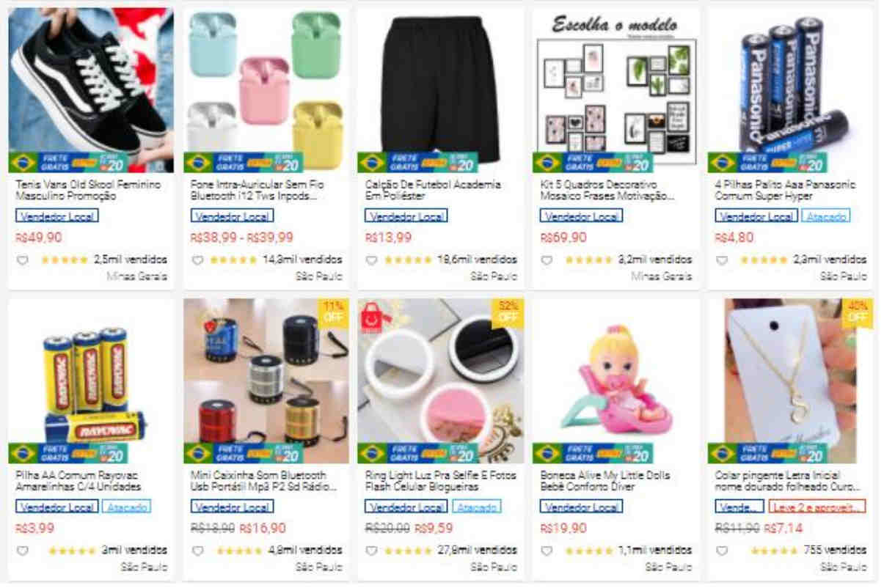Tap heart icon for Kit 5 Quadros Decorativo
The image size is (884, 588).
click(x=547, y=260)
